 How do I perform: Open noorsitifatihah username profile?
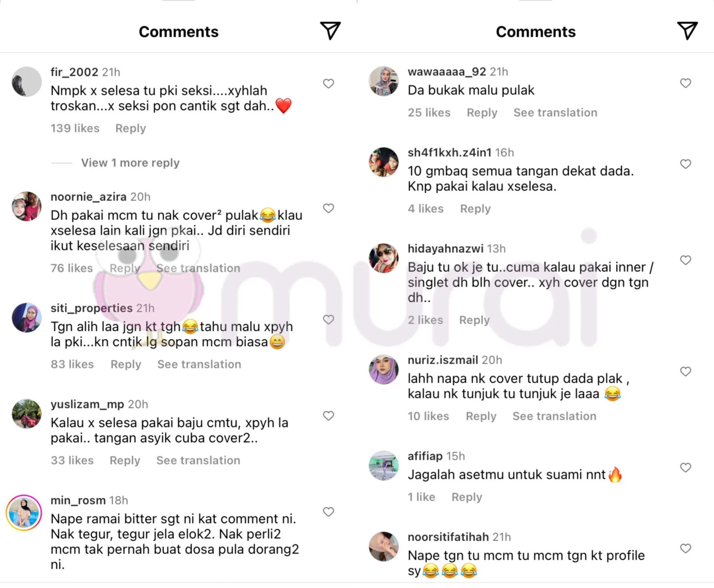coord(448,537)
